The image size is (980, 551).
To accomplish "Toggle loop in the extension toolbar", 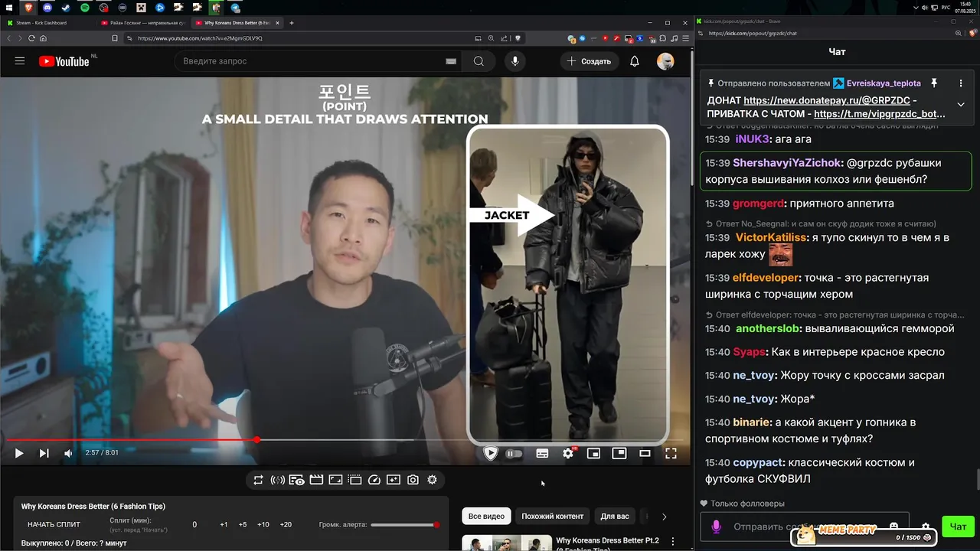I will [258, 480].
